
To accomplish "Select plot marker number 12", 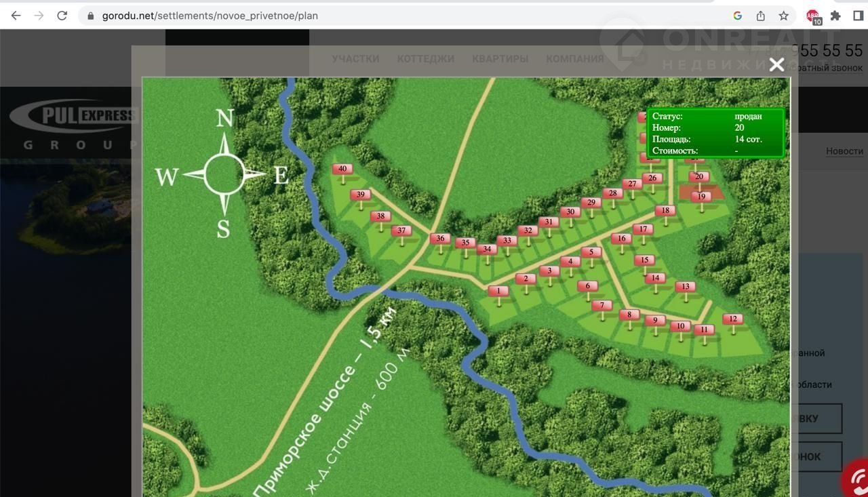I will [732, 320].
